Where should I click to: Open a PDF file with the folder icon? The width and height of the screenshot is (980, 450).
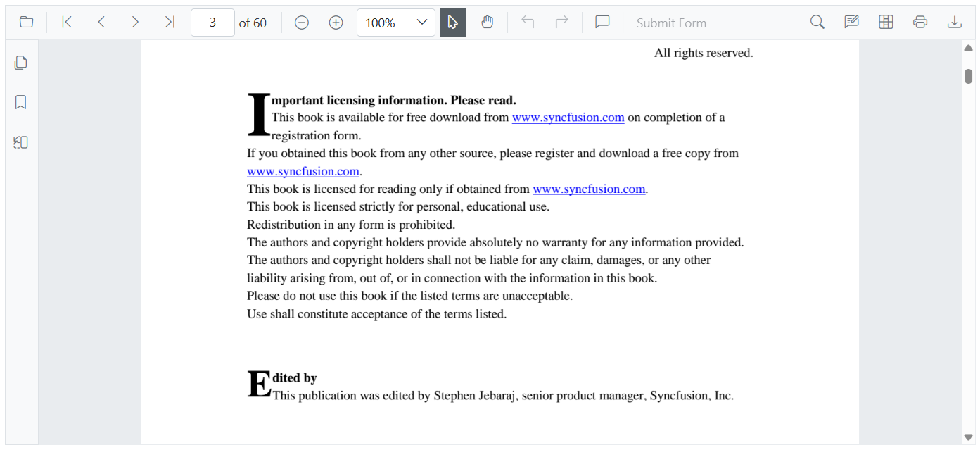point(27,23)
